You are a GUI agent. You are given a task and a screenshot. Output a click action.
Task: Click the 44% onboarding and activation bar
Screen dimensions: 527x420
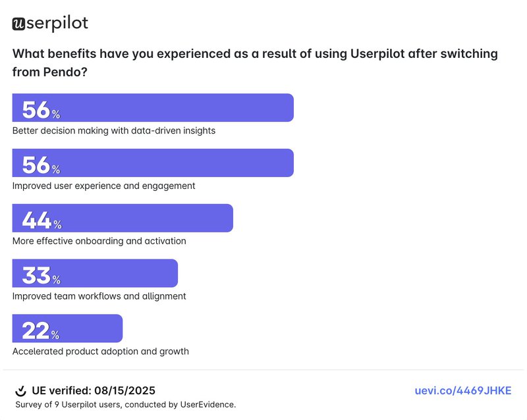point(123,219)
